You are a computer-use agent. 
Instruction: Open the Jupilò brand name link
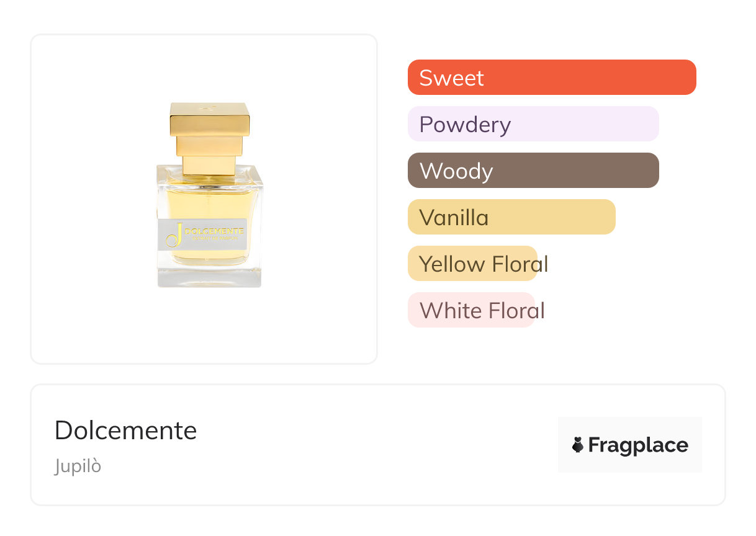coord(78,466)
